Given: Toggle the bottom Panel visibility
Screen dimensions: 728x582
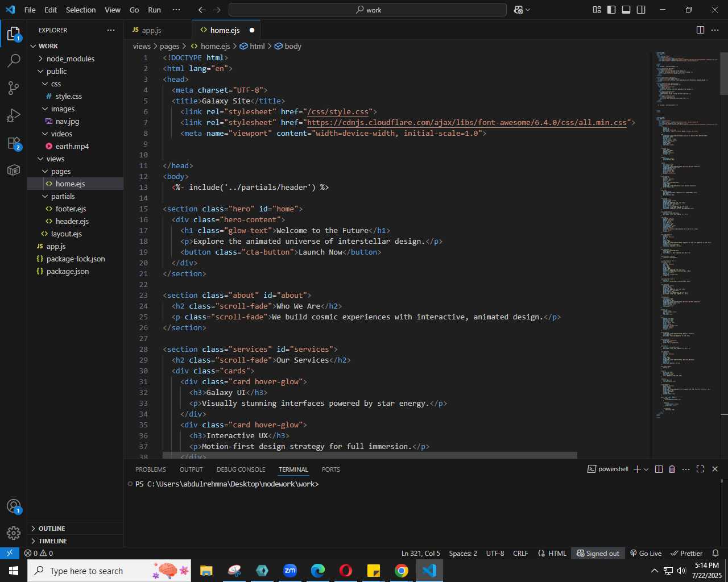Looking at the screenshot, I should tap(626, 10).
